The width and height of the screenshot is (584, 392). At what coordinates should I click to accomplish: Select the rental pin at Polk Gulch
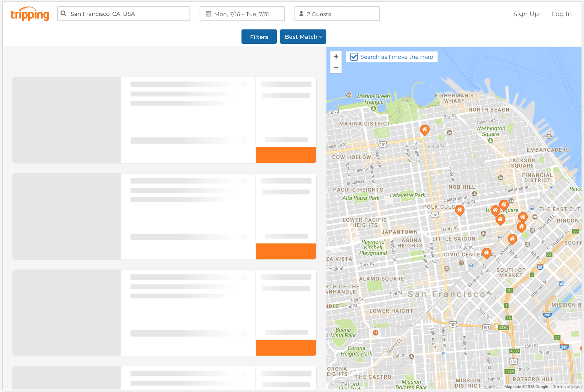click(460, 210)
